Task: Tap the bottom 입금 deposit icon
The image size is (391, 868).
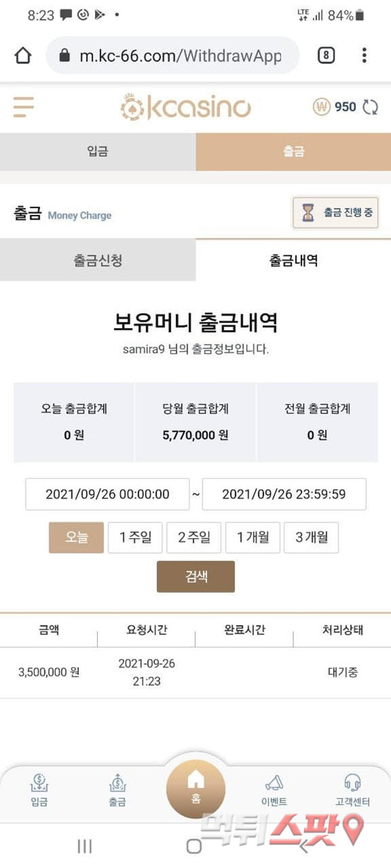Action: click(39, 782)
